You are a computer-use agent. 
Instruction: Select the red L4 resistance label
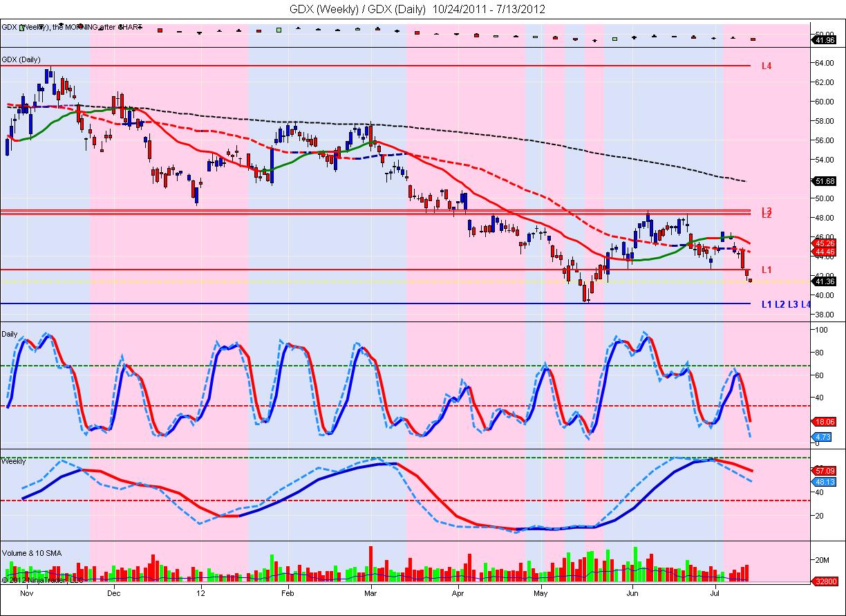[767, 66]
